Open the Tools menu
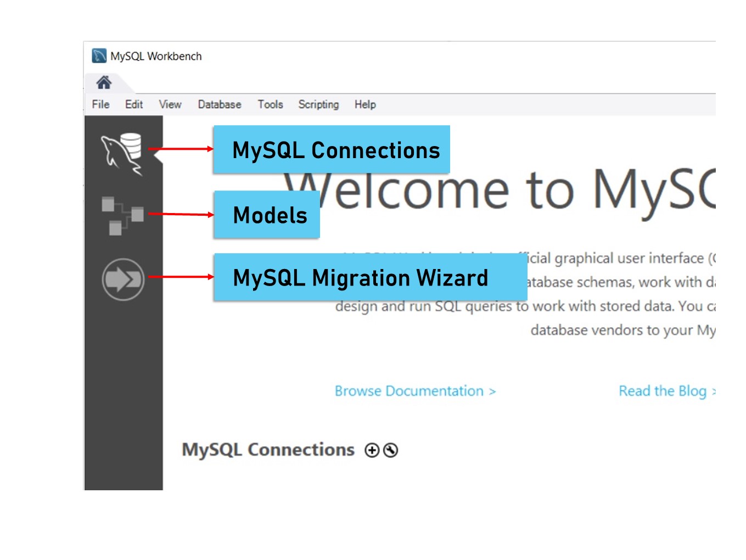Image resolution: width=746 pixels, height=560 pixels. click(x=270, y=104)
